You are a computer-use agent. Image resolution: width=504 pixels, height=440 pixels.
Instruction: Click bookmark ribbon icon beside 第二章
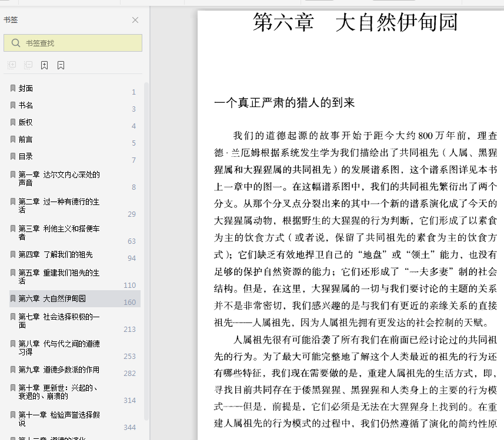tap(13, 201)
